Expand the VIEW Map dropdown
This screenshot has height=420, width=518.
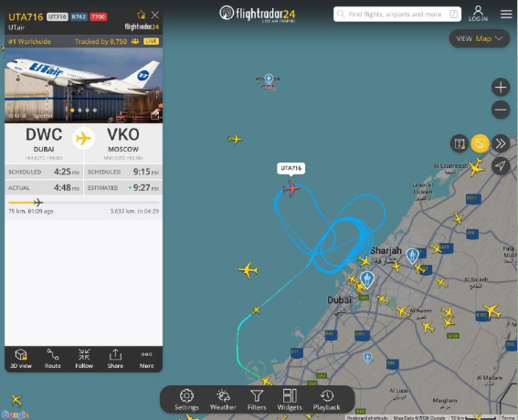click(480, 38)
